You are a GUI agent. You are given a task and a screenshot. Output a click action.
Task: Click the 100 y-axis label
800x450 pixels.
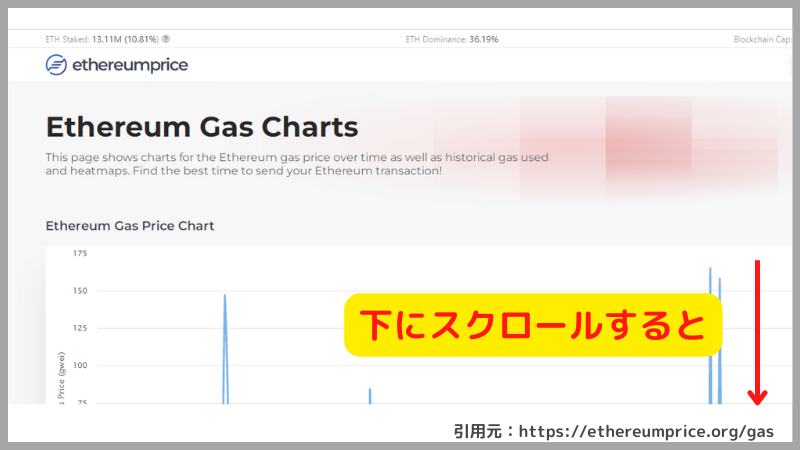tap(80, 365)
